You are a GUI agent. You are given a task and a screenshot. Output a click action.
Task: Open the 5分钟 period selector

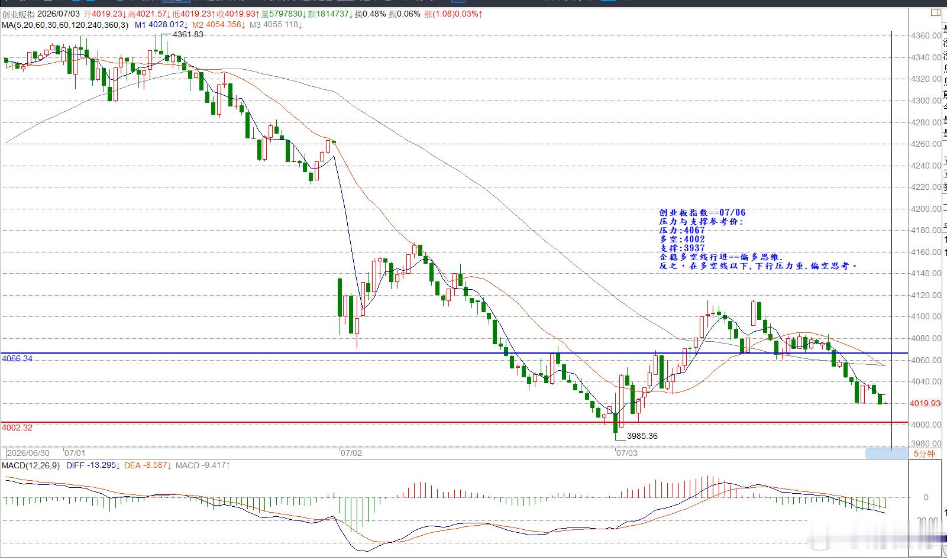[924, 454]
